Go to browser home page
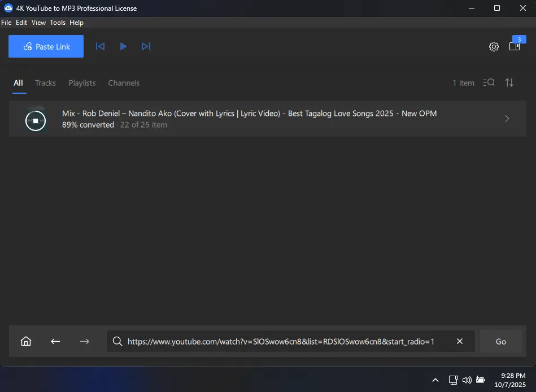The height and width of the screenshot is (392, 536). pyautogui.click(x=26, y=341)
